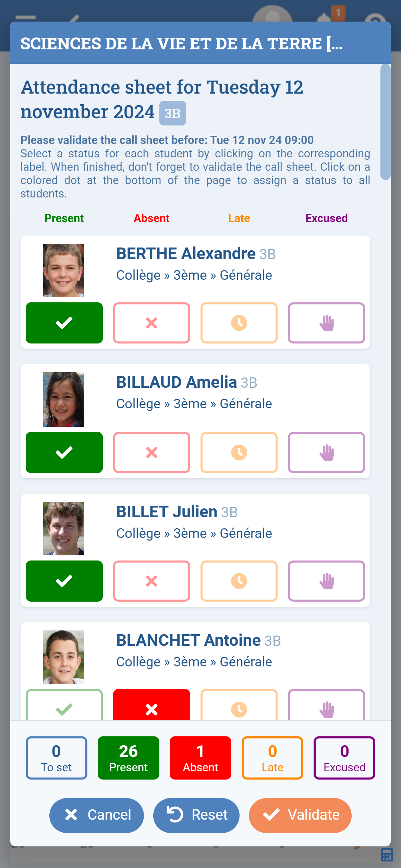The width and height of the screenshot is (401, 868).
Task: Mark BERTHE Alexandre as absent
Action: point(151,323)
